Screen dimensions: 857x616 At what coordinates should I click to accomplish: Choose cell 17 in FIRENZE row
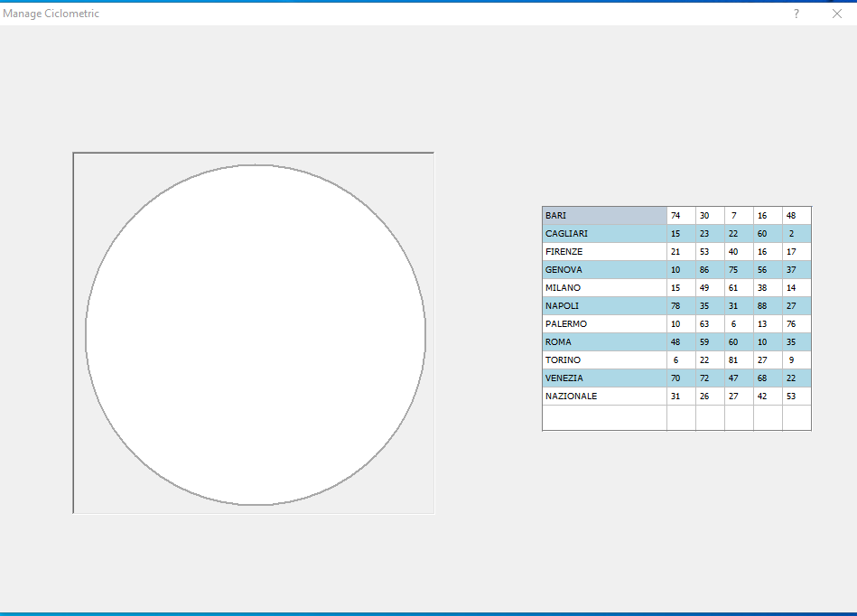796,251
